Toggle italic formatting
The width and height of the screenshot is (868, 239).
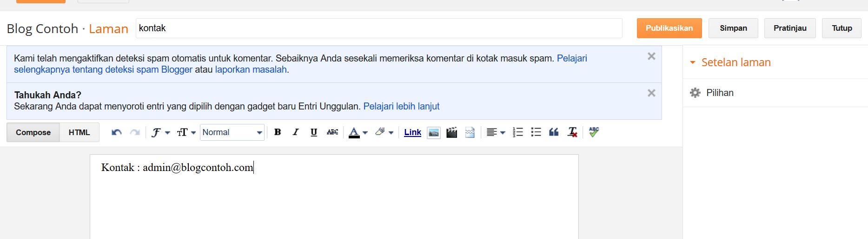coord(296,132)
